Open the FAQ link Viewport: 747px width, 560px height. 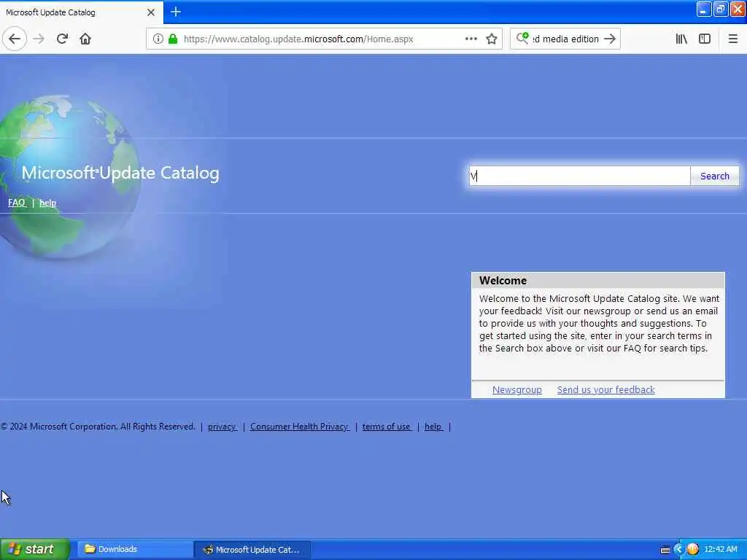coord(17,203)
